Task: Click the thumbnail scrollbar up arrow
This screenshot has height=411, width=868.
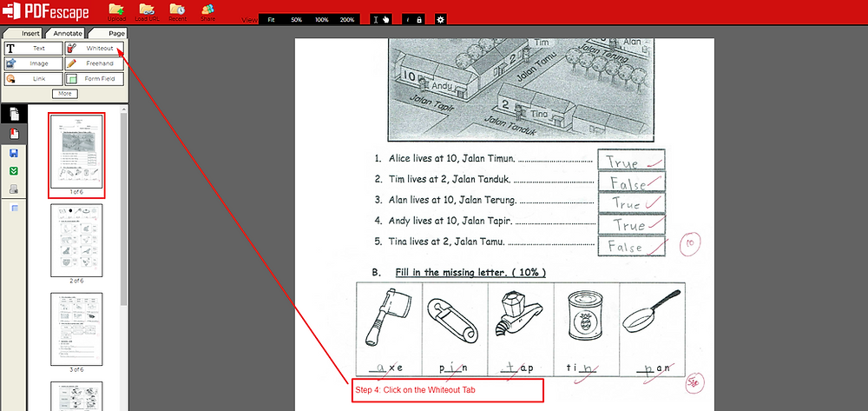Action: [x=124, y=109]
